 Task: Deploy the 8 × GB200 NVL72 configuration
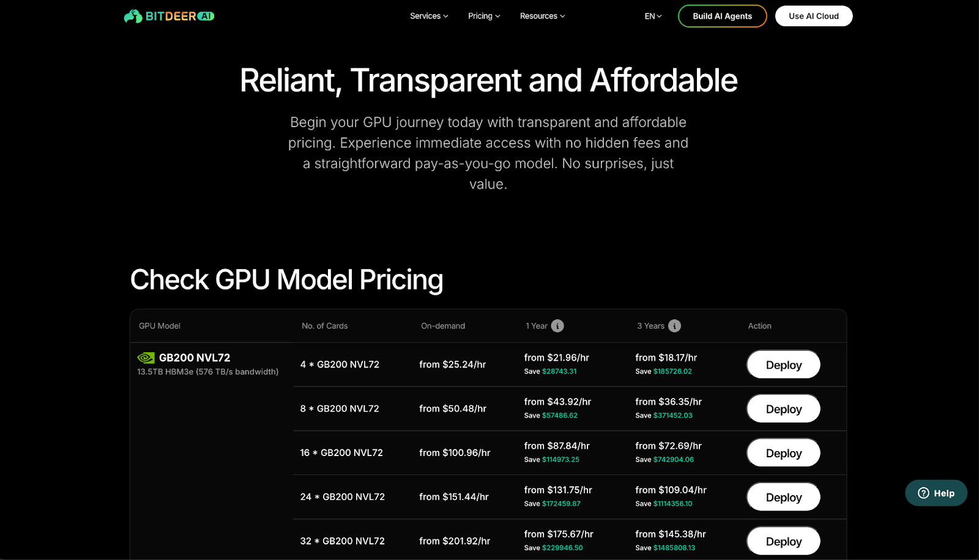[783, 408]
